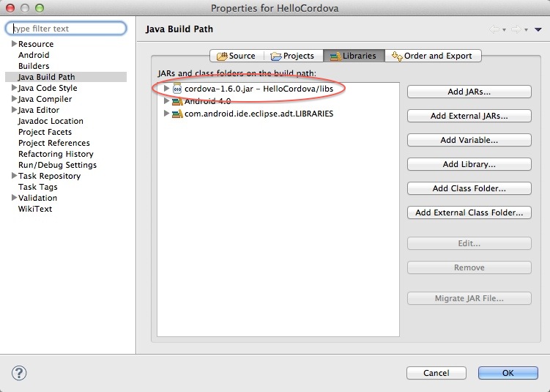Expand the cordova-1.6.0.jar tree entry
The width and height of the screenshot is (550, 392).
167,89
